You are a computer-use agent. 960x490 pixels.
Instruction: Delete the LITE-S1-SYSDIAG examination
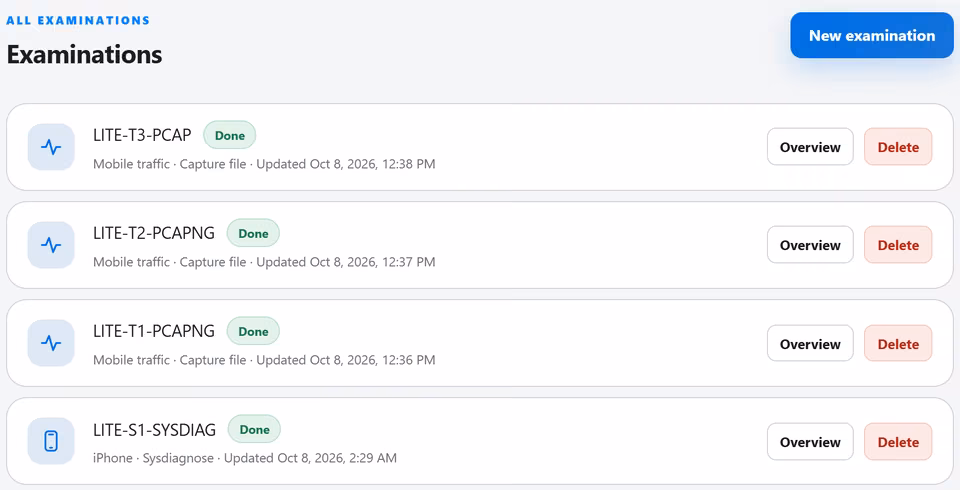pyautogui.click(x=898, y=442)
